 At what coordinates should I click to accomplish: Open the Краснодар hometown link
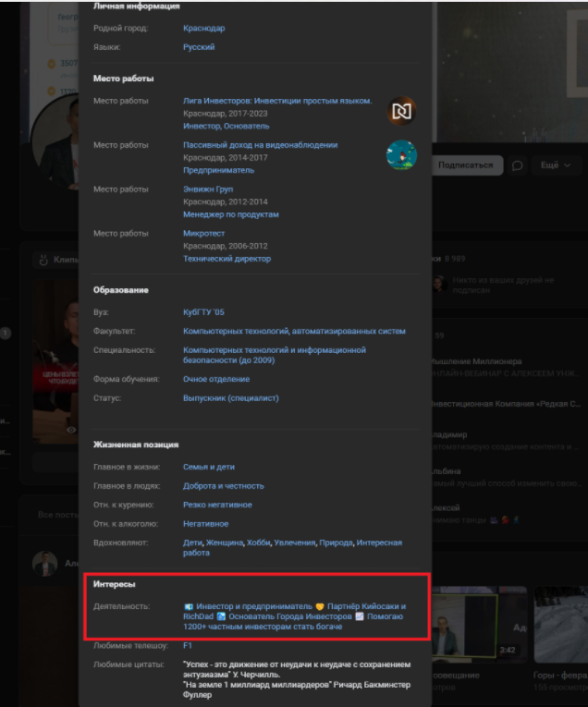203,28
